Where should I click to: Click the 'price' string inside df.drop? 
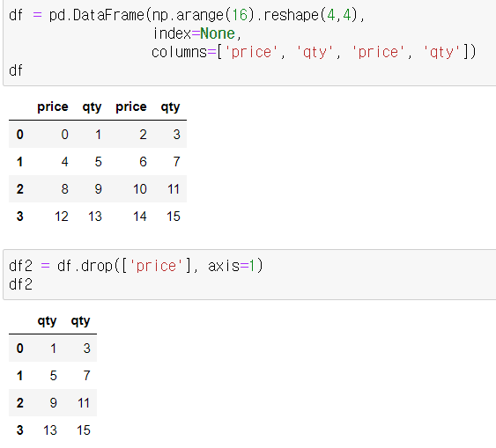click(x=156, y=266)
